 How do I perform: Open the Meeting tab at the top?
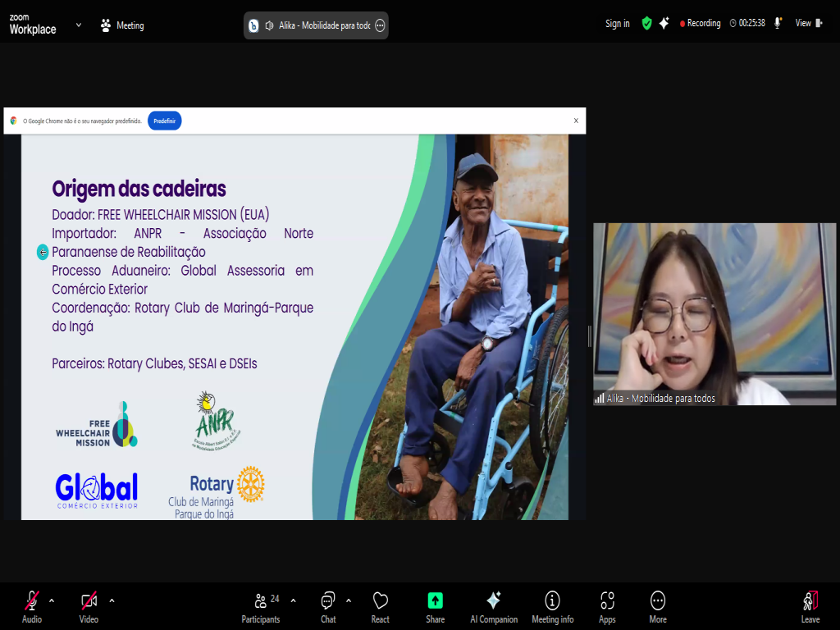click(121, 25)
